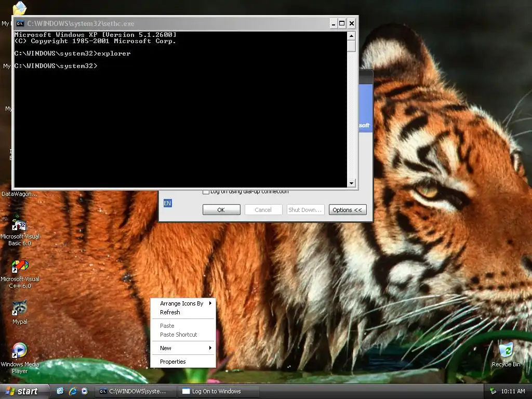Click the taskbar clock showing 10:11 AM
The width and height of the screenshot is (532, 399).
pyautogui.click(x=513, y=391)
